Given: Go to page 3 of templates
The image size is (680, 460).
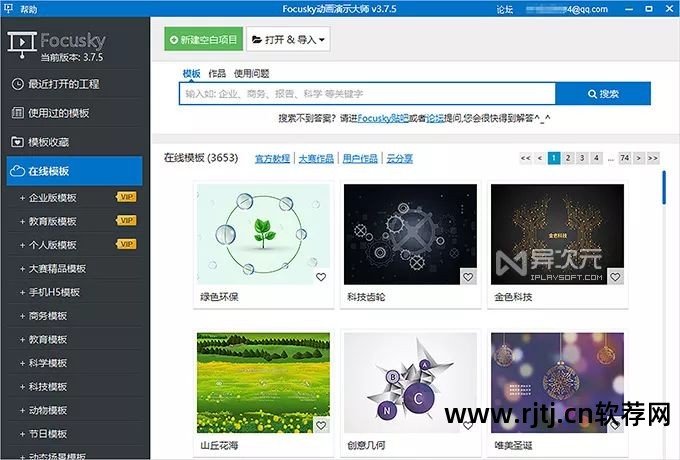Looking at the screenshot, I should tap(582, 158).
